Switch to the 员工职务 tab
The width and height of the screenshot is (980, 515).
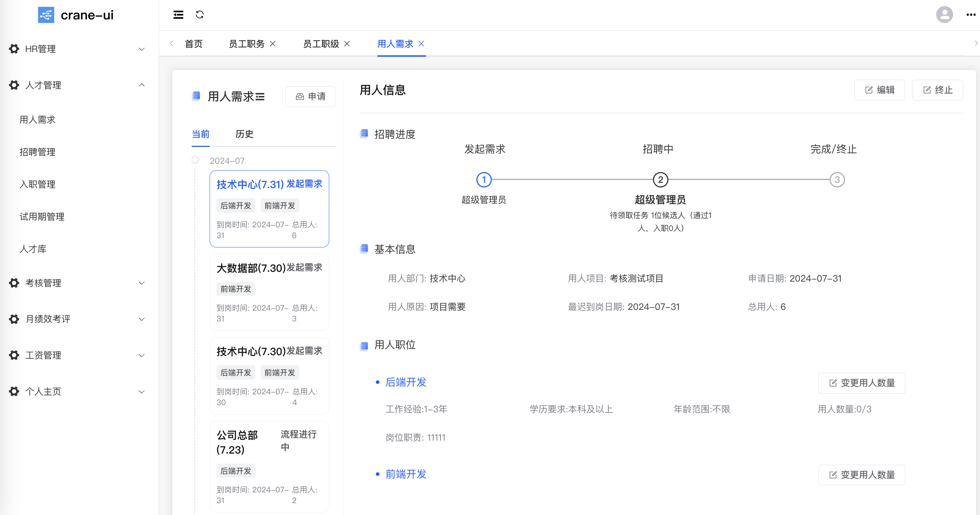point(247,44)
